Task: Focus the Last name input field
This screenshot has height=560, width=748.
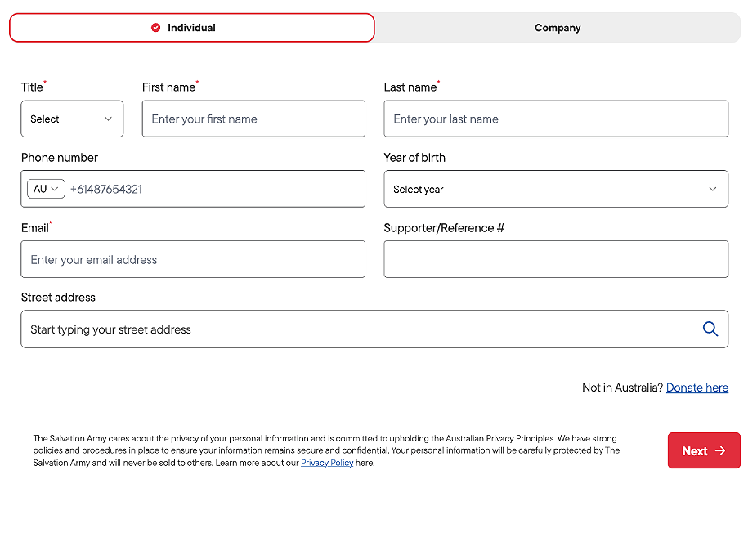Action: pyautogui.click(x=556, y=119)
